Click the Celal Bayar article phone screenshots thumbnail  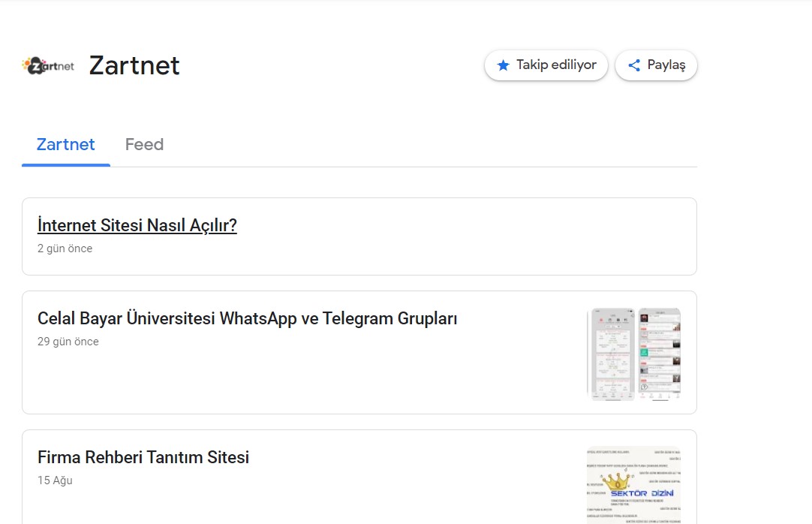[x=634, y=354]
